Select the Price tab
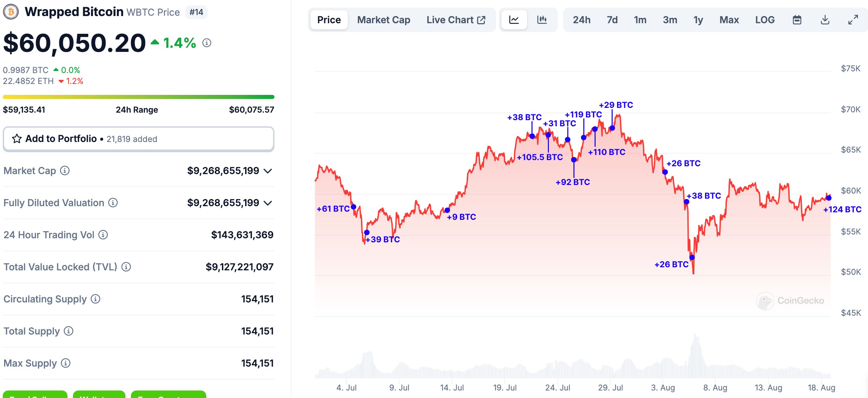Viewport: 868px width, 398px height. click(x=329, y=20)
